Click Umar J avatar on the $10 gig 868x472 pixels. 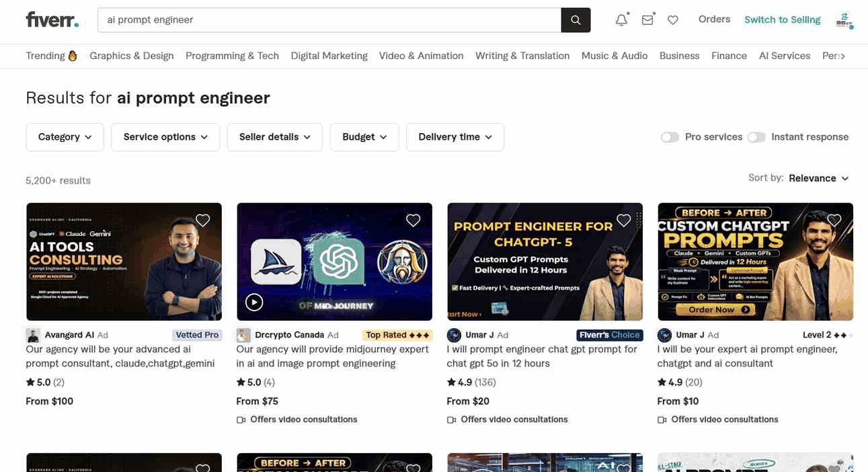pos(664,335)
